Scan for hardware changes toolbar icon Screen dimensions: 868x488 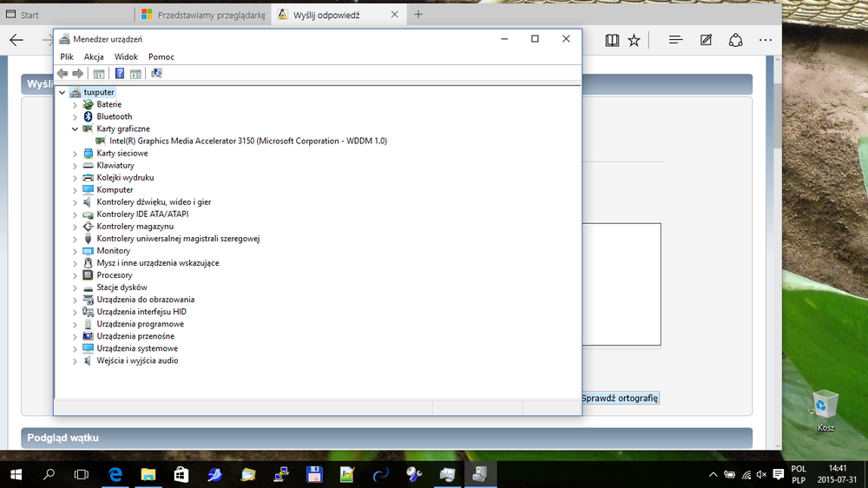[x=156, y=73]
